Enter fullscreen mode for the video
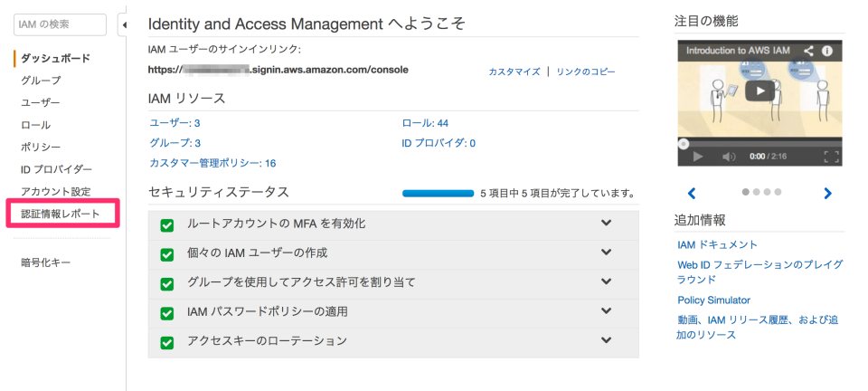868x391 pixels. (831, 157)
